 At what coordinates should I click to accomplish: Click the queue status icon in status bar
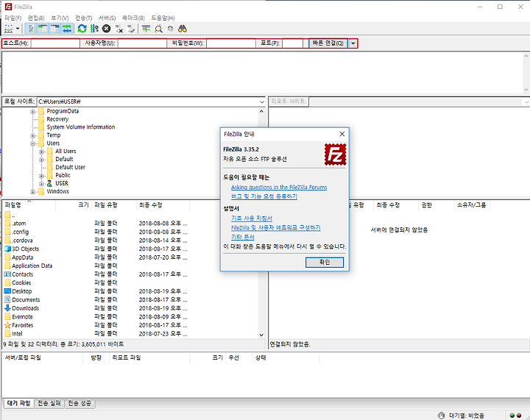[x=441, y=416]
